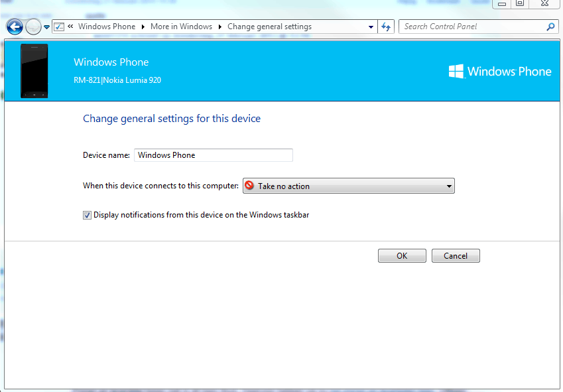This screenshot has width=563, height=392.
Task: Expand arrow after Windows Phone breadcrumb
Action: click(x=143, y=27)
